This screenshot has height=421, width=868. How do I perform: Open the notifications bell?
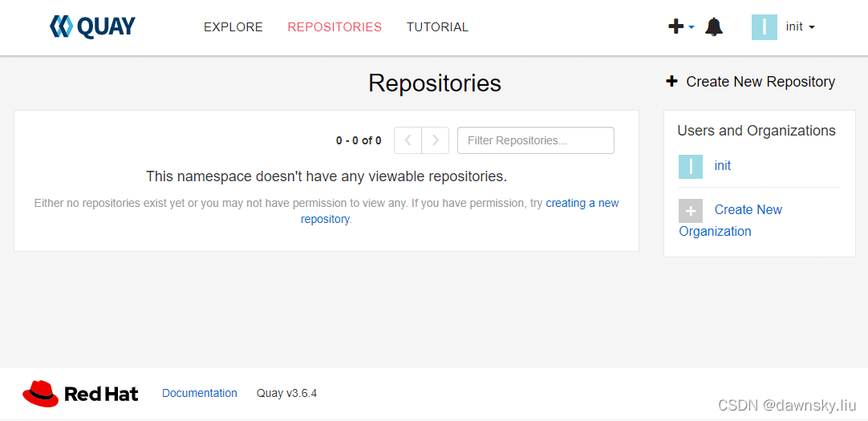click(x=713, y=26)
